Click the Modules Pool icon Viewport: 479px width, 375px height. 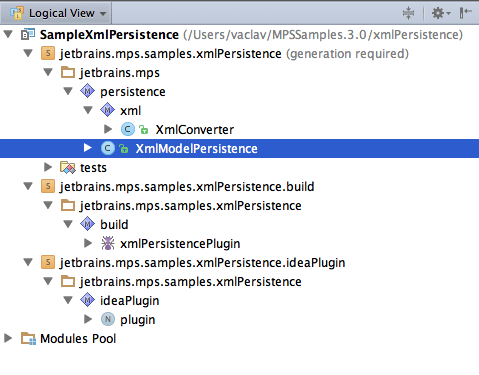point(28,338)
